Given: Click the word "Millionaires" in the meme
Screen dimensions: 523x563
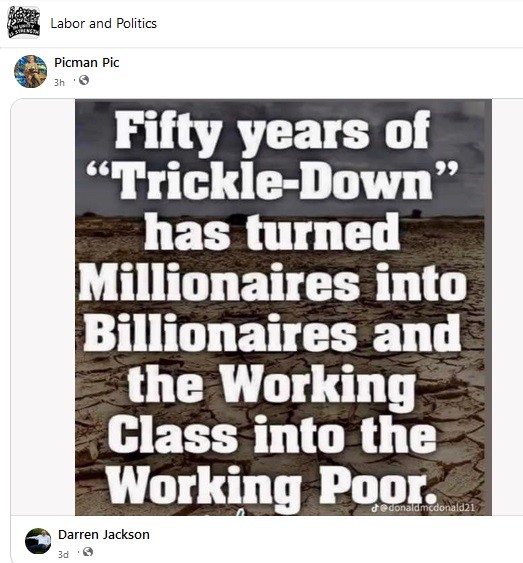Looking at the screenshot, I should coord(219,282).
